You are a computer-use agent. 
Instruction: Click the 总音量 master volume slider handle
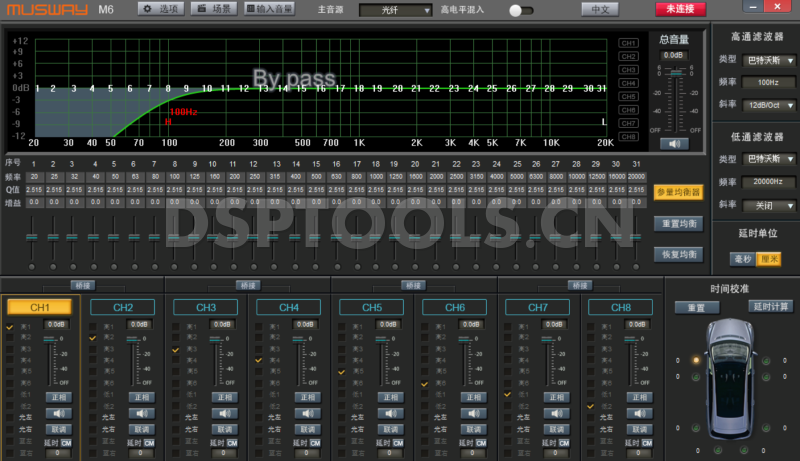(x=675, y=73)
